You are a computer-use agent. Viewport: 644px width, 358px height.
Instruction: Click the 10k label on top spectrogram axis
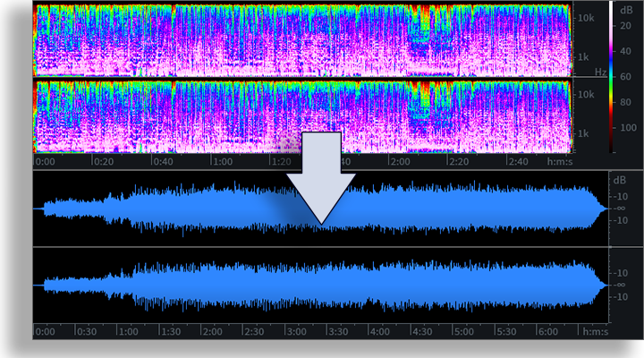[x=586, y=18]
